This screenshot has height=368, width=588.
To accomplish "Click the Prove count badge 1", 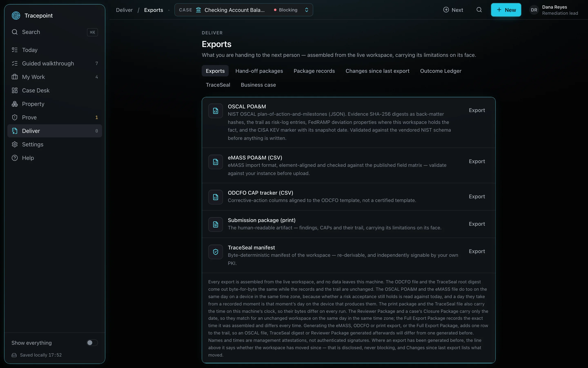I will click(x=96, y=117).
